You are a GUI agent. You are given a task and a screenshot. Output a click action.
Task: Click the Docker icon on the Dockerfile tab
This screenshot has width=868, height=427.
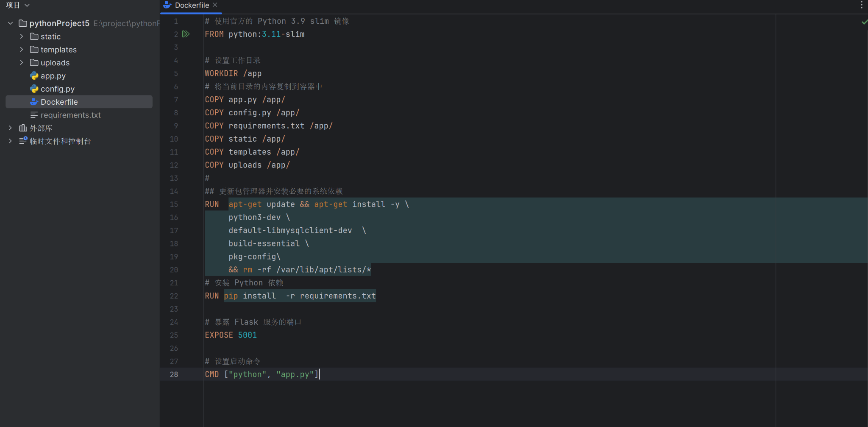click(167, 5)
